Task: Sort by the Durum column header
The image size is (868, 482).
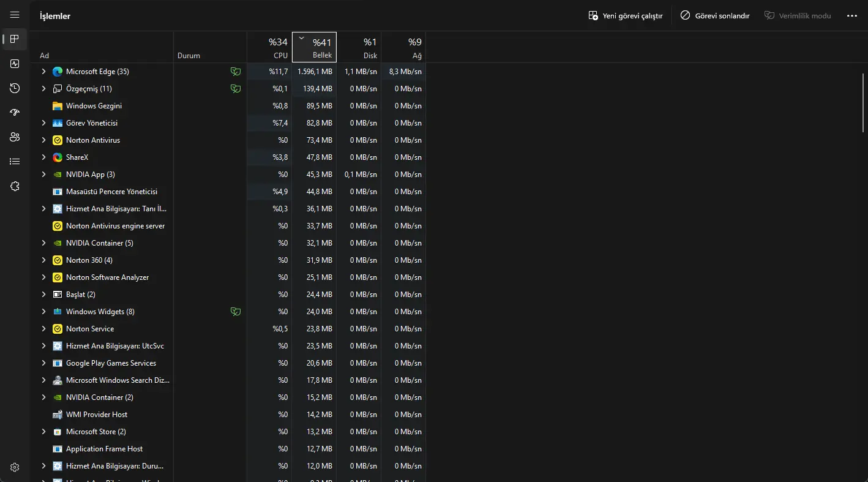Action: 210,47
